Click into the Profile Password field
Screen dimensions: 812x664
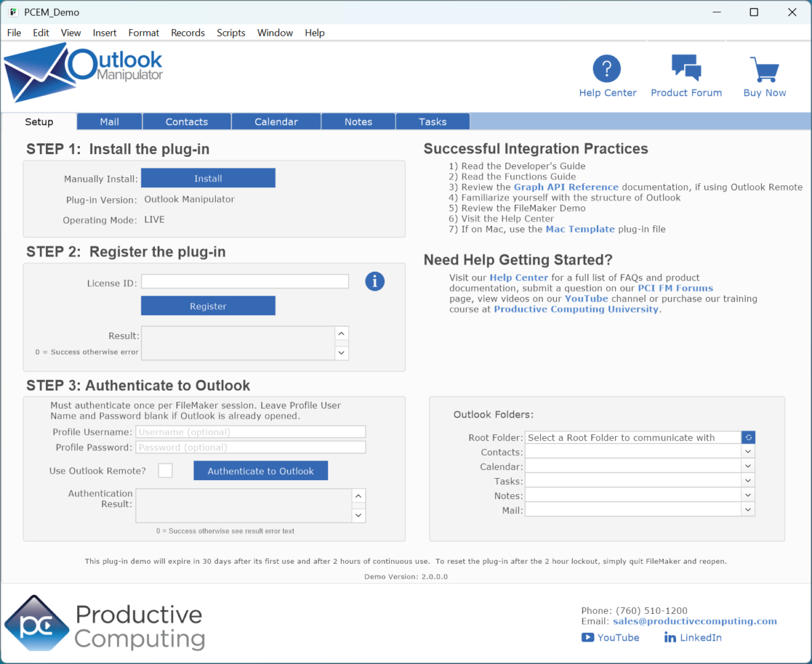click(251, 447)
